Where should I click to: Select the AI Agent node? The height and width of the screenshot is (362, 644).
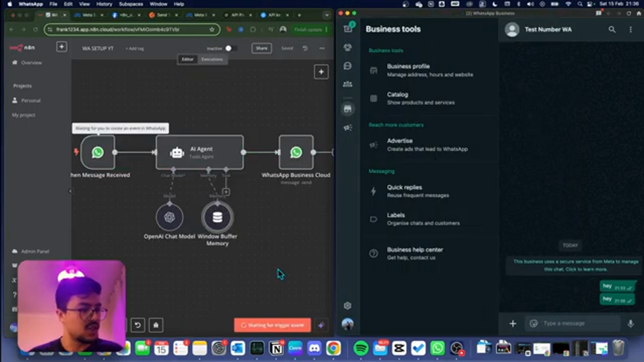200,152
